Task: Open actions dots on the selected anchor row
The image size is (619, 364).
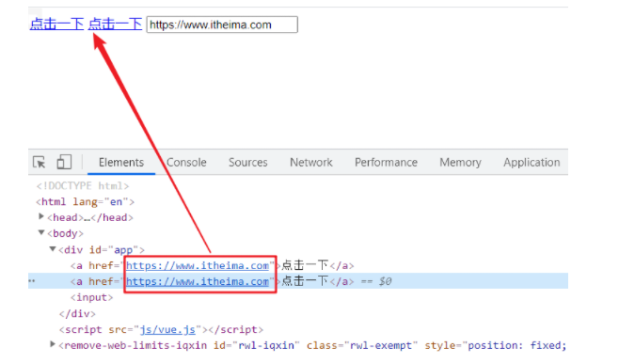Action: (x=32, y=281)
